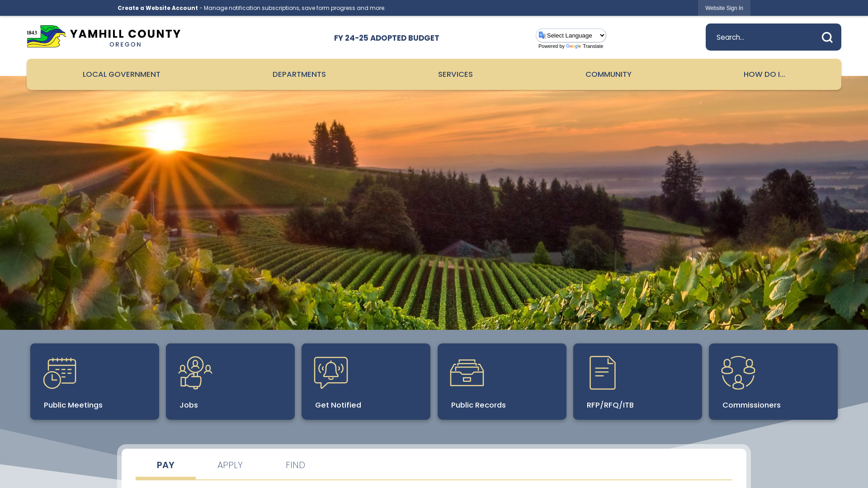Open the DEPARTMENTS menu
868x488 pixels.
299,74
